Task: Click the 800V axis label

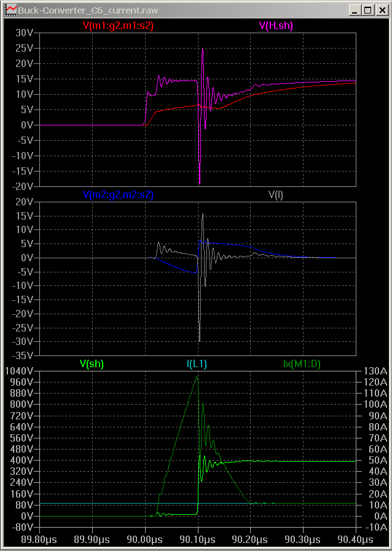Action: [x=23, y=405]
